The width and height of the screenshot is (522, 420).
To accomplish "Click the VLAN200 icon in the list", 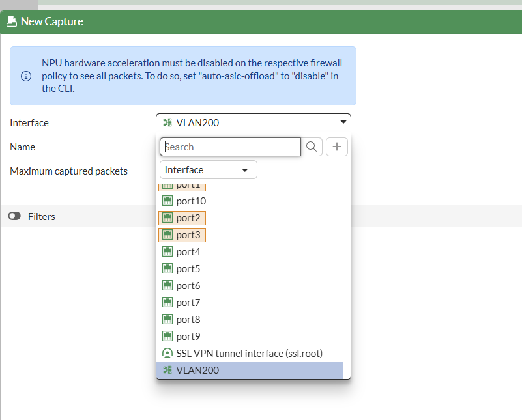I will 167,371.
